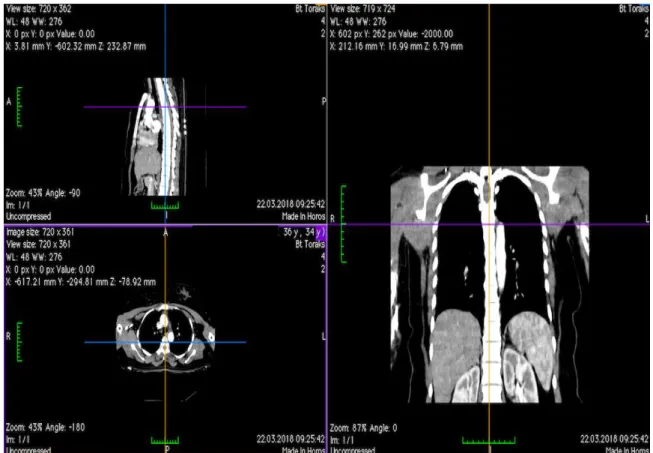This screenshot has width=653, height=453.
Task: Click 'Made In Horos' text in sagittal pane
Action: click(x=303, y=216)
